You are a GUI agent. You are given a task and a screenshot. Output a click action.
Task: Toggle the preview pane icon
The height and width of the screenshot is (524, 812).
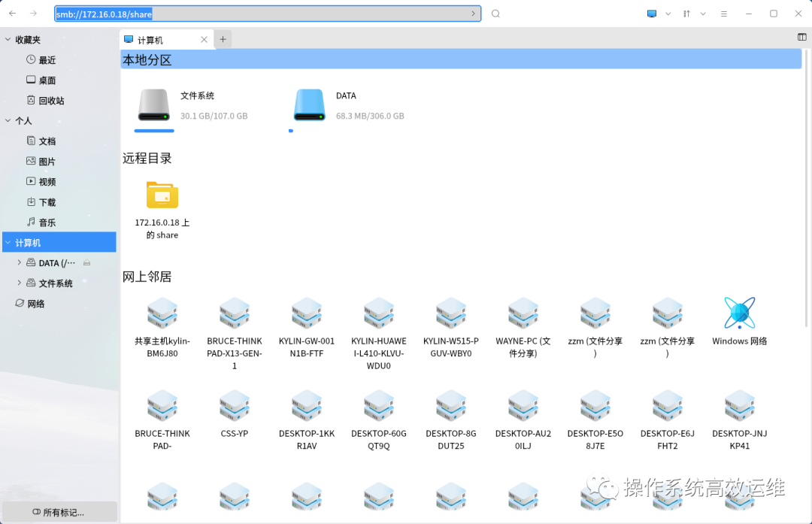click(802, 37)
